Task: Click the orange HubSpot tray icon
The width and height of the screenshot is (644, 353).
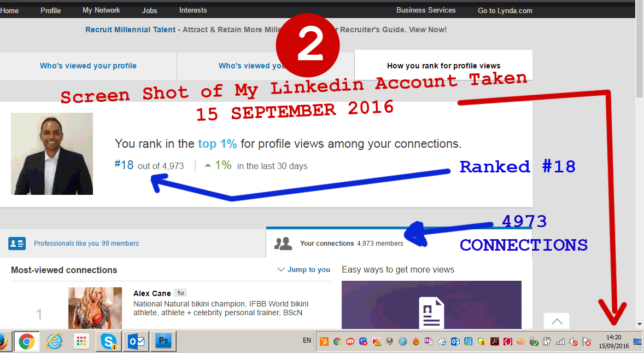Action: coord(324,342)
